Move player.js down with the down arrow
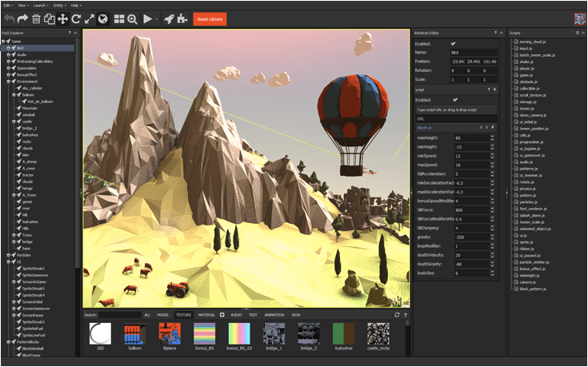Viewport: 588px width, 367px height. point(486,127)
